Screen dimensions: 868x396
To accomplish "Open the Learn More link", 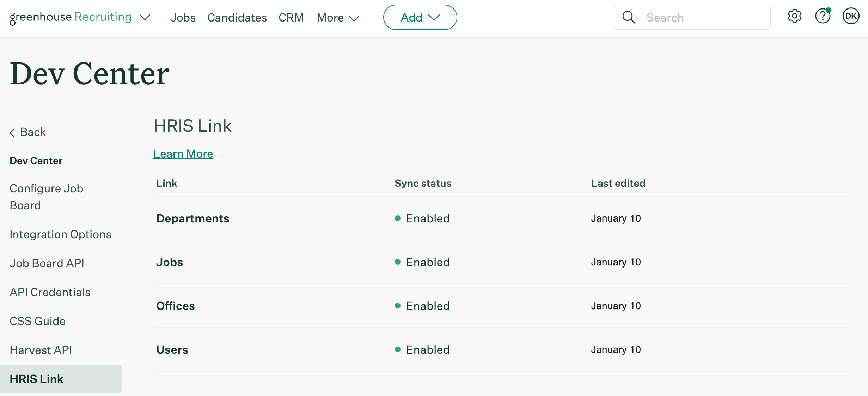I will coord(183,154).
